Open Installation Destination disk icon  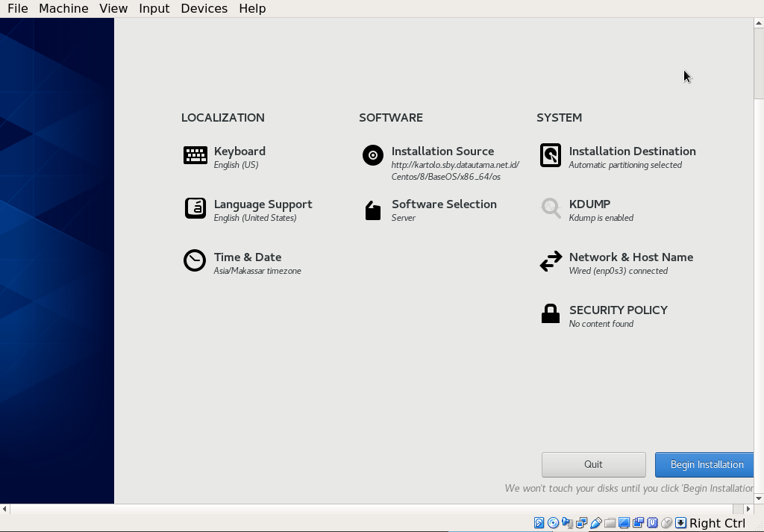tap(550, 155)
